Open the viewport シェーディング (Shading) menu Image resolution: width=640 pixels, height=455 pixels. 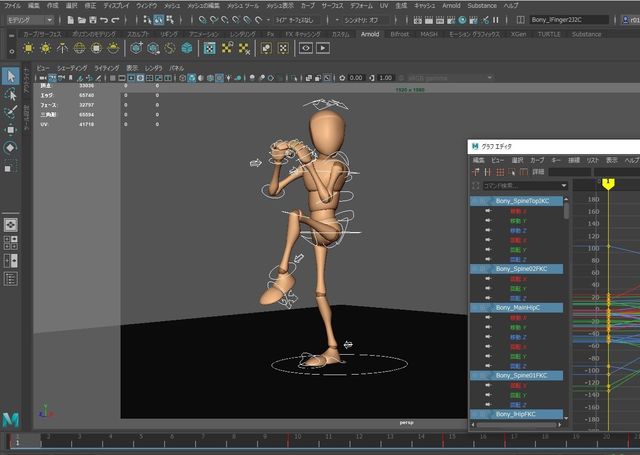click(72, 68)
